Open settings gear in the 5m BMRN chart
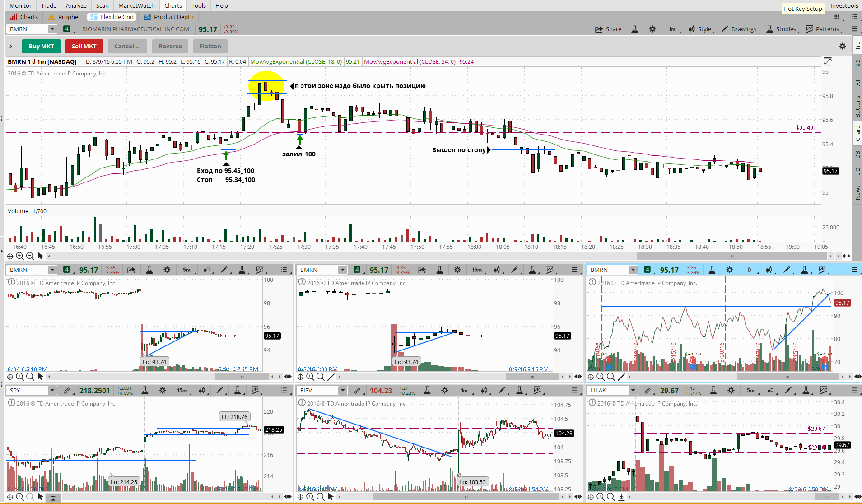The height and width of the screenshot is (504, 862). (x=167, y=270)
